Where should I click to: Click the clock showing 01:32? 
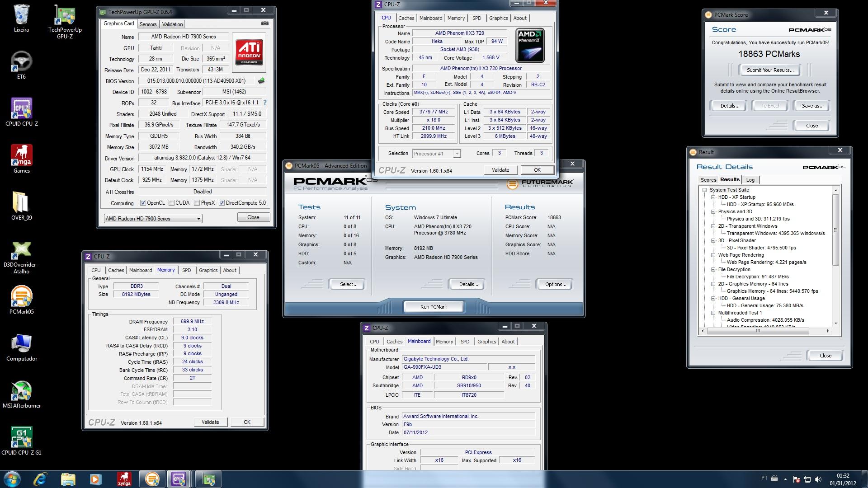[843, 476]
